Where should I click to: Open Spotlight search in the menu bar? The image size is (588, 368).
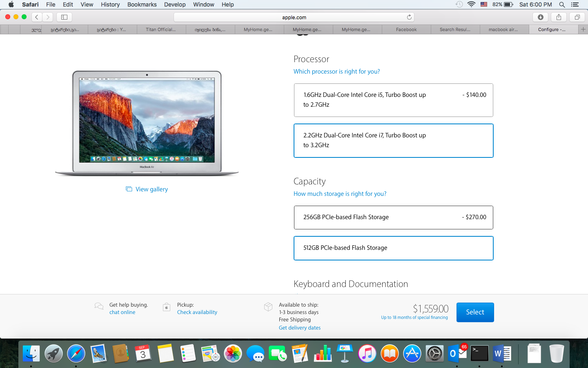pyautogui.click(x=562, y=4)
